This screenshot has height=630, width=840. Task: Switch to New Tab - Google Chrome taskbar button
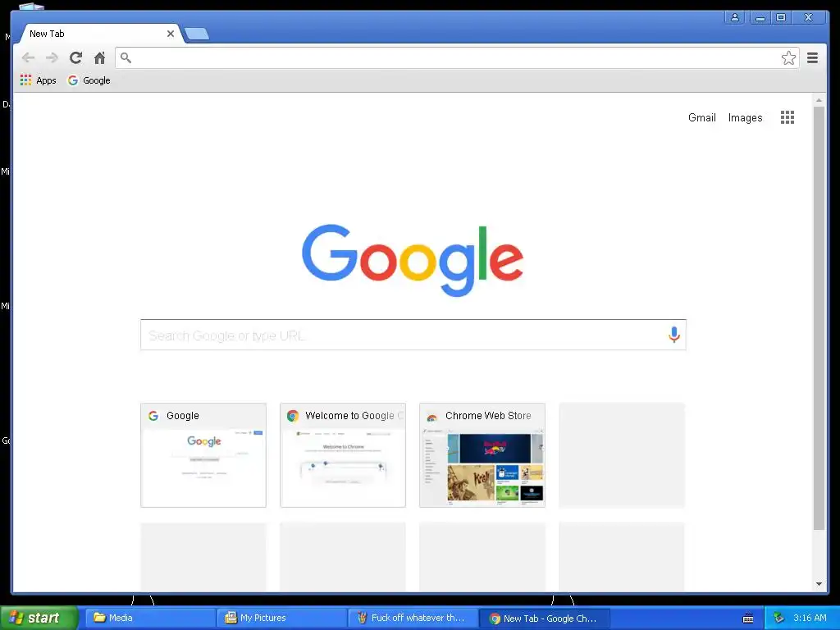tap(545, 619)
